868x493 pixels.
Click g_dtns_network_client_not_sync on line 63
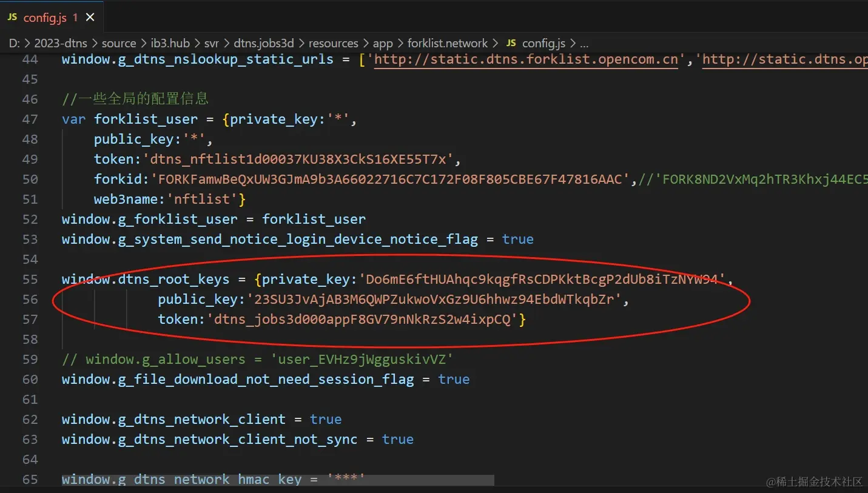[238, 440]
